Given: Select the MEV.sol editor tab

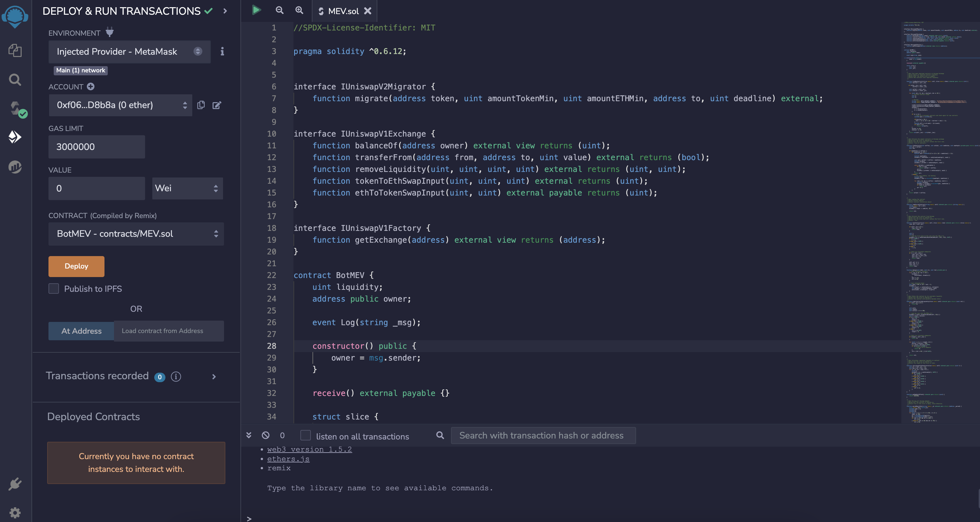Looking at the screenshot, I should 343,11.
